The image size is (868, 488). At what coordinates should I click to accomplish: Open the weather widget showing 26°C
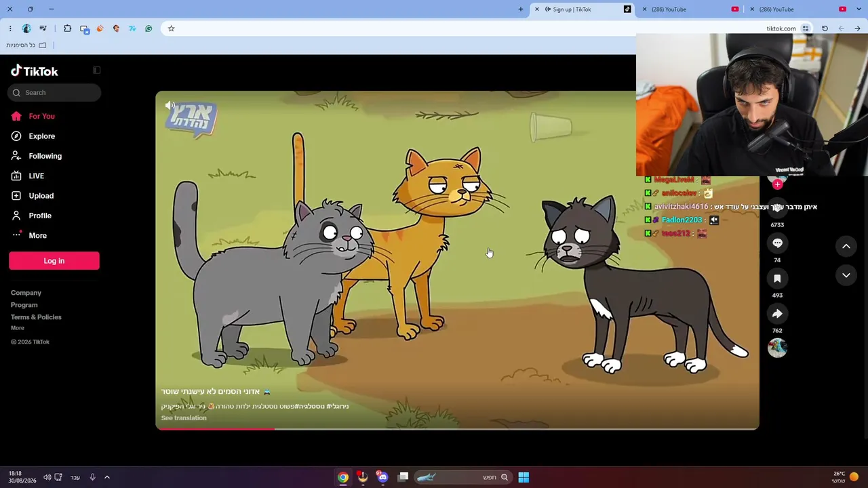(x=844, y=477)
